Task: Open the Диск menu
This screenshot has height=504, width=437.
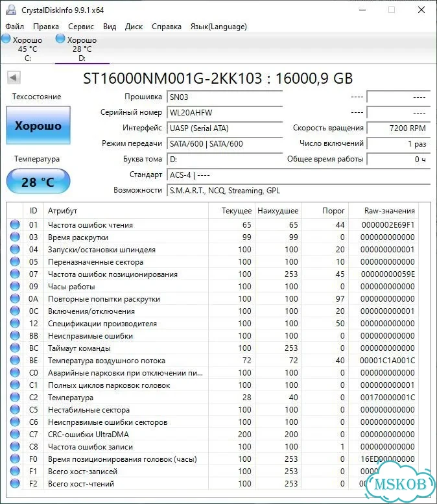Action: pos(134,27)
